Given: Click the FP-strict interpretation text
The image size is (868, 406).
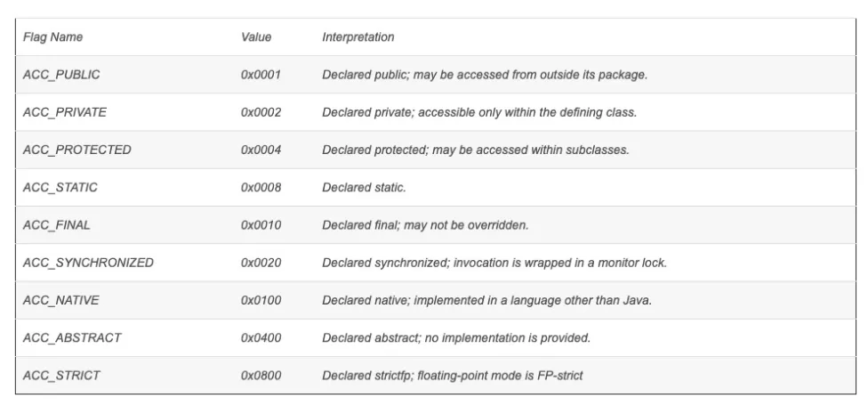Looking at the screenshot, I should (x=453, y=376).
